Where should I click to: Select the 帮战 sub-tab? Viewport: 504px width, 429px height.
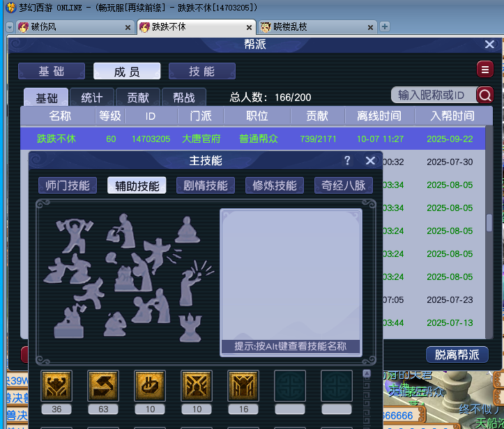coord(184,97)
